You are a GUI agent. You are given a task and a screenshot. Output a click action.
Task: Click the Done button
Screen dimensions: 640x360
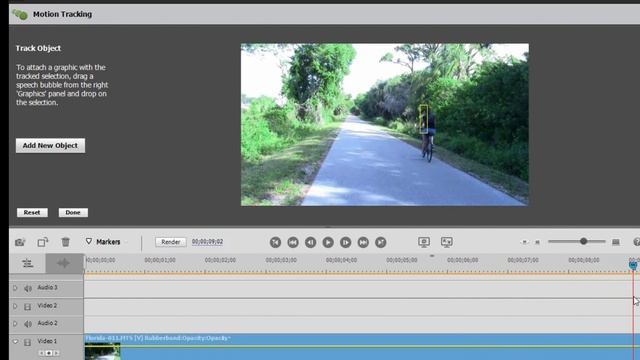pyautogui.click(x=73, y=213)
